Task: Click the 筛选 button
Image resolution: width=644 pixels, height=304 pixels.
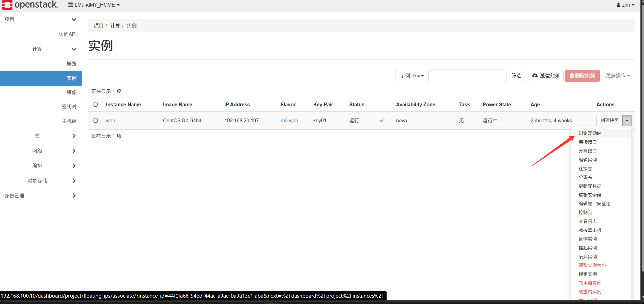Action: (x=516, y=76)
